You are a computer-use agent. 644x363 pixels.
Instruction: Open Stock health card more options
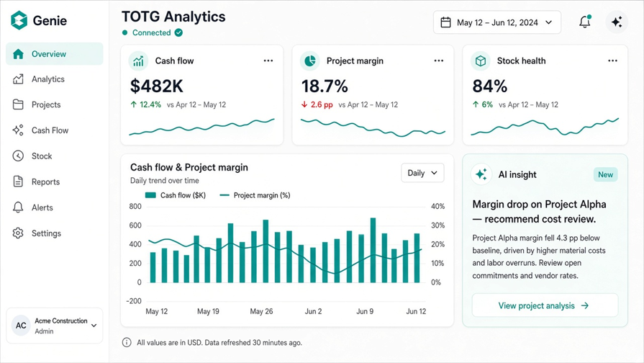click(612, 60)
